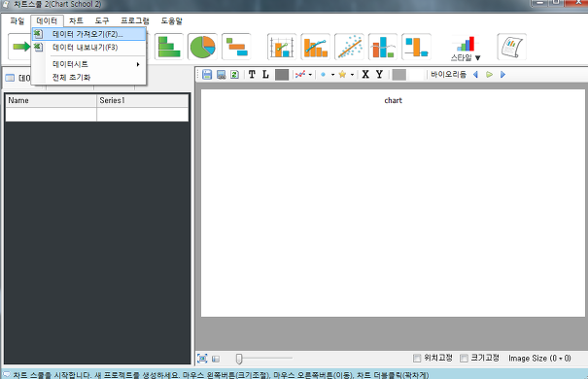Click the empty cell under Series1
Image resolution: width=588 pixels, height=379 pixels.
tap(143, 115)
